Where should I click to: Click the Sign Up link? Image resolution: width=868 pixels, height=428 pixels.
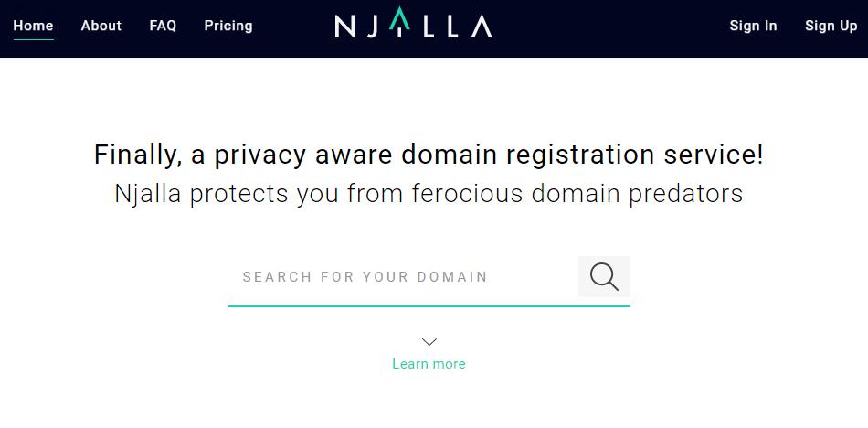(831, 26)
